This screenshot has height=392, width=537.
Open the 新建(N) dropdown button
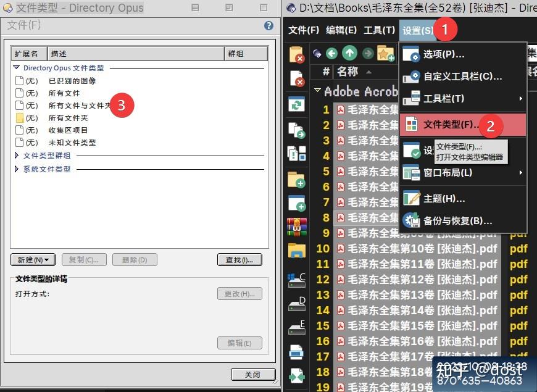click(x=33, y=259)
